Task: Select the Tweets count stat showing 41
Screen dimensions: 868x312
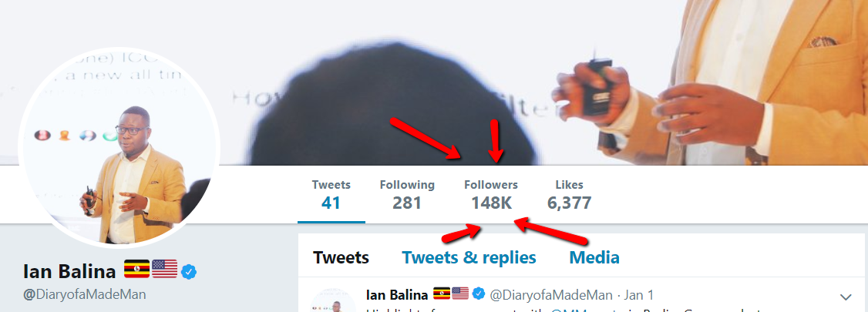Action: click(331, 195)
